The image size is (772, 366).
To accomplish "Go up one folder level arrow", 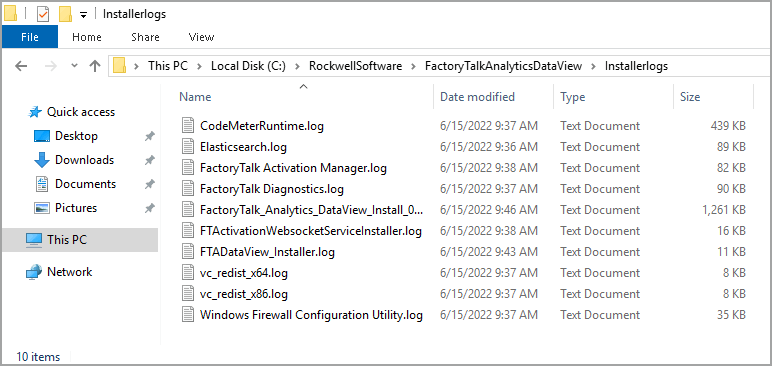I will tap(95, 66).
